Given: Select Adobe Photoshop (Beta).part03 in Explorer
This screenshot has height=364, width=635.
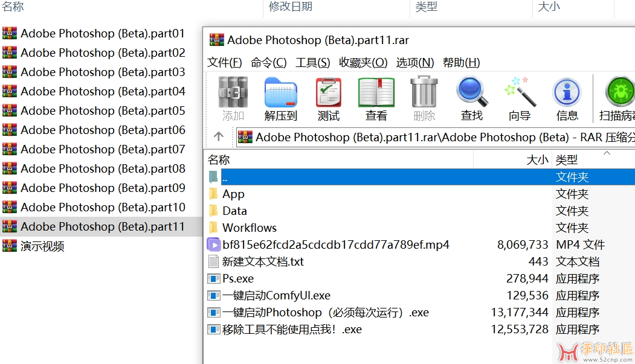Looking at the screenshot, I should [103, 72].
